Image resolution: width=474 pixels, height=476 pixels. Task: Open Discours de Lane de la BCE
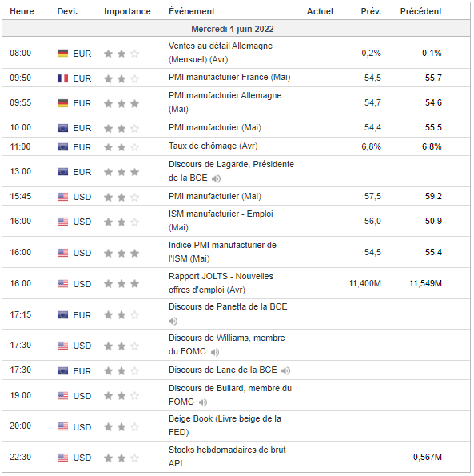point(222,370)
